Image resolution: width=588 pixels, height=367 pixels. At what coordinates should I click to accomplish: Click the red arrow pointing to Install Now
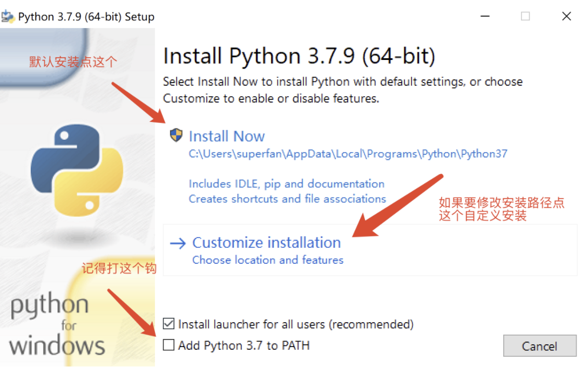[x=139, y=103]
